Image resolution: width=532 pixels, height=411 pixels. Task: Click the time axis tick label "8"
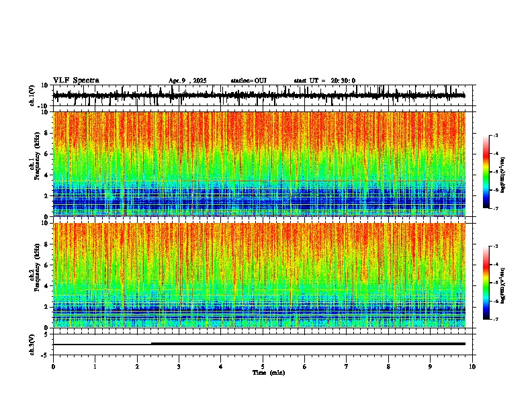point(388,367)
